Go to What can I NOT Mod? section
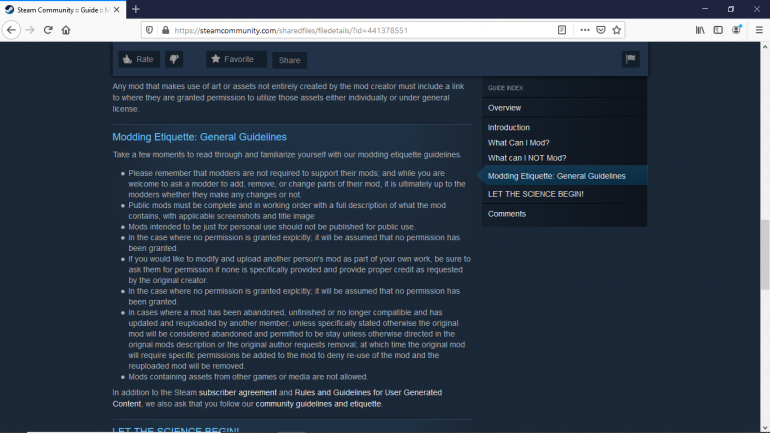The image size is (770, 433). [527, 158]
